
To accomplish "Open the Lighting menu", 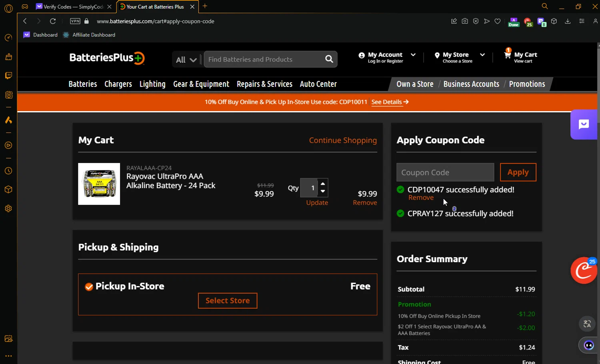I will (152, 84).
